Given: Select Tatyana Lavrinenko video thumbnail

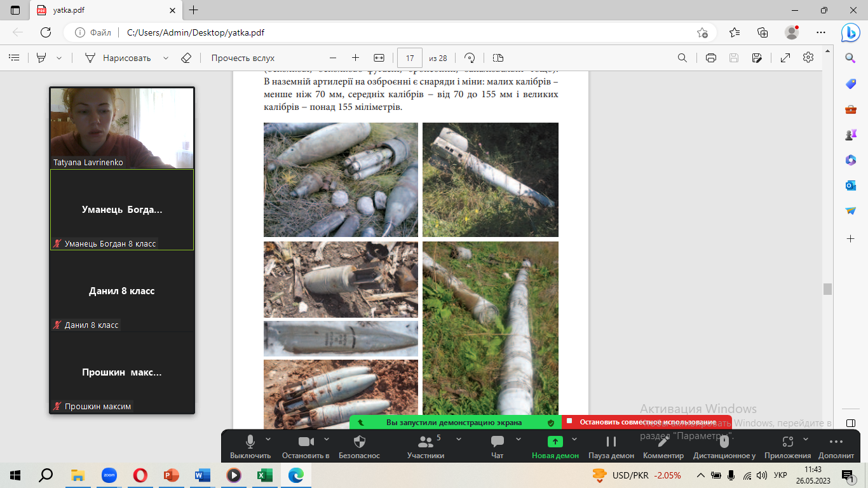Looking at the screenshot, I should tap(122, 128).
